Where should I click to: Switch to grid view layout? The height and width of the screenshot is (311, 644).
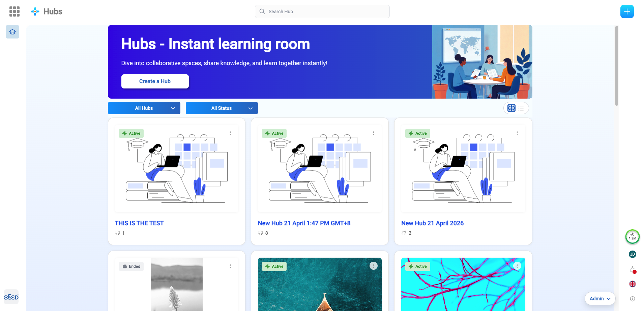click(x=511, y=108)
